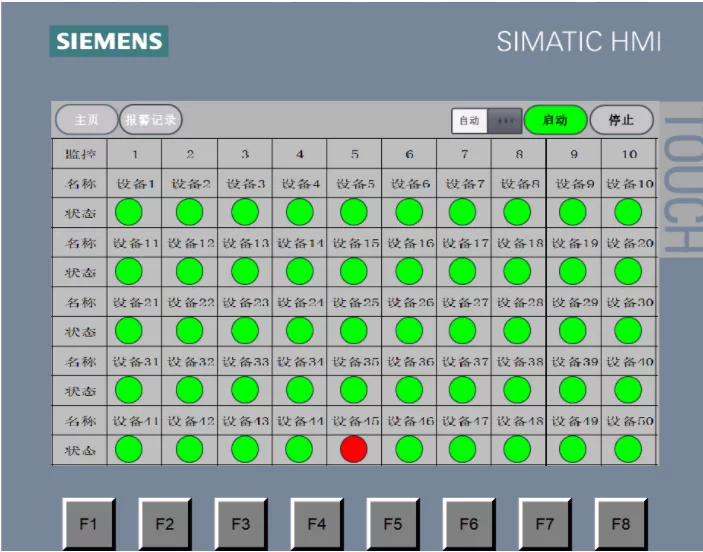Select the 设备39 name cell
Image resolution: width=703 pixels, height=552 pixels.
574,361
